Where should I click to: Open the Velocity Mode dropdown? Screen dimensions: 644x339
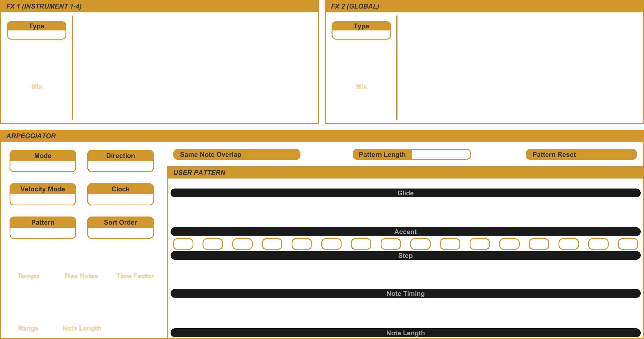point(43,199)
